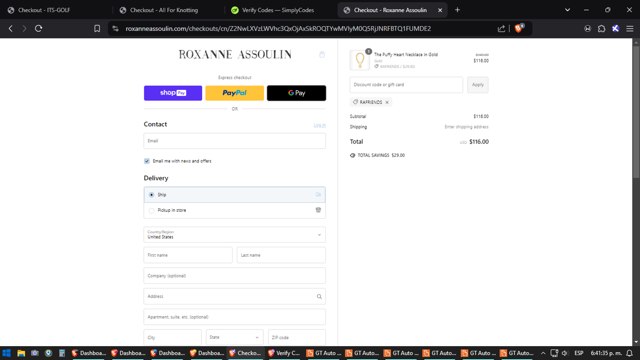Image resolution: width=640 pixels, height=360 pixels.
Task: Open the tab search dropdown arrow
Action: pos(567,10)
